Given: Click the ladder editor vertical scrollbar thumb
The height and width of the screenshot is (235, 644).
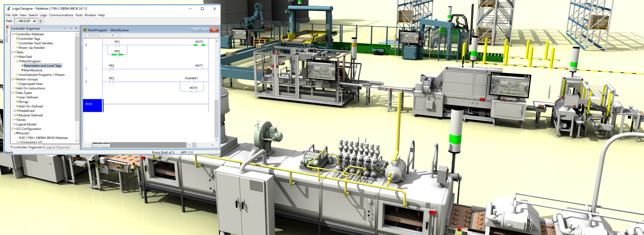Looking at the screenshot, I should (216, 119).
